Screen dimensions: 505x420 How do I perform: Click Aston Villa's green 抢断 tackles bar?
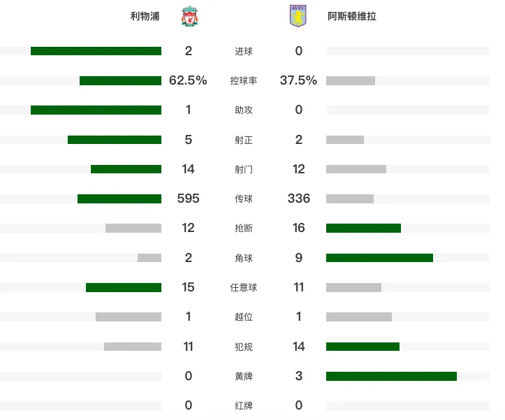click(x=364, y=229)
